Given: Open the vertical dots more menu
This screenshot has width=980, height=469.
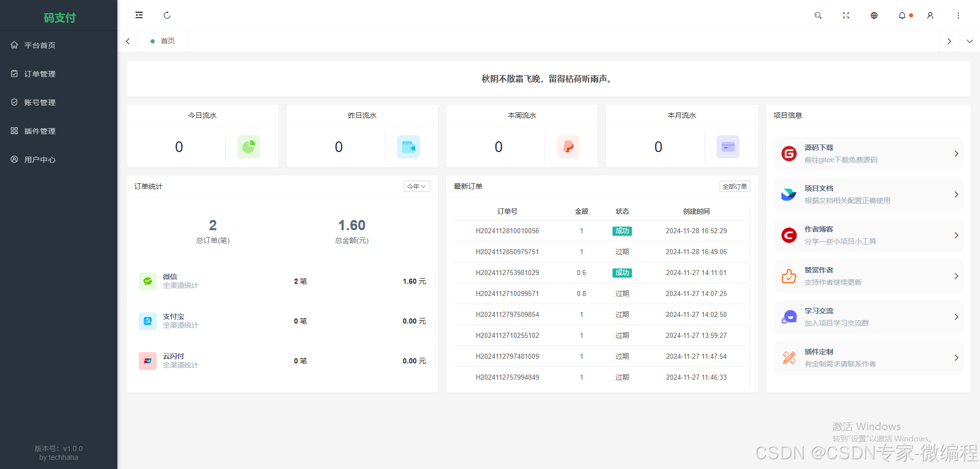Looking at the screenshot, I should (x=958, y=15).
